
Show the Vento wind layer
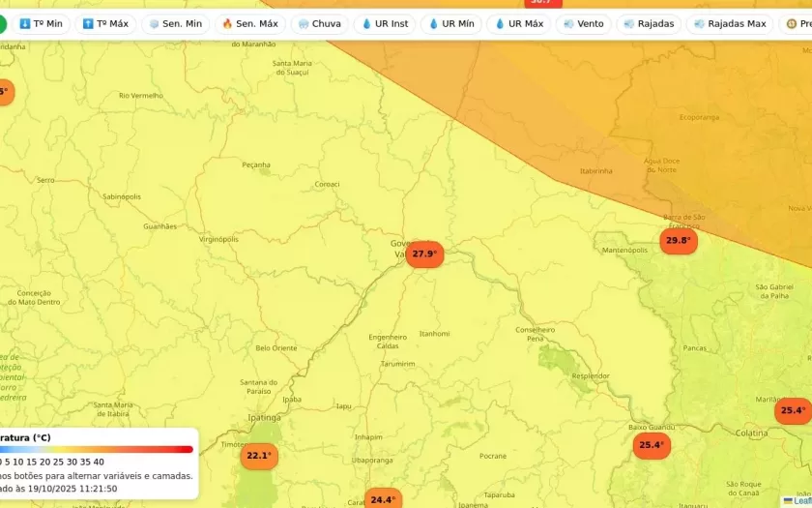click(583, 23)
